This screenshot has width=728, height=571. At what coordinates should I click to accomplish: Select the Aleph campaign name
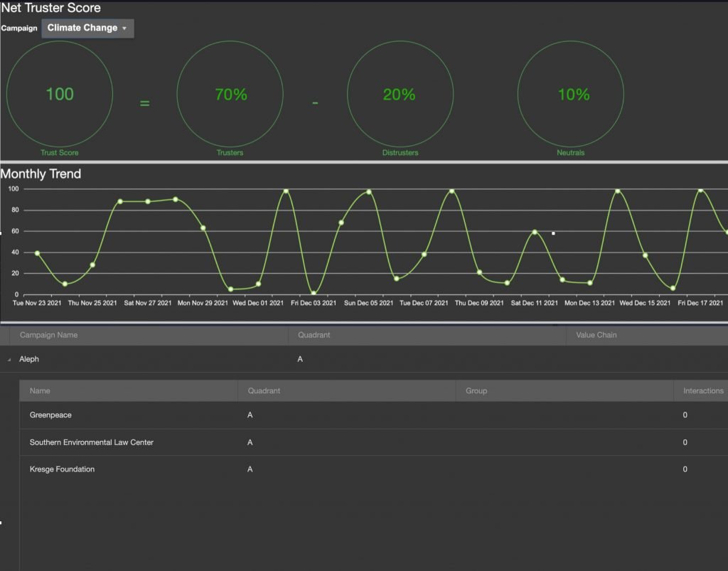tap(29, 359)
